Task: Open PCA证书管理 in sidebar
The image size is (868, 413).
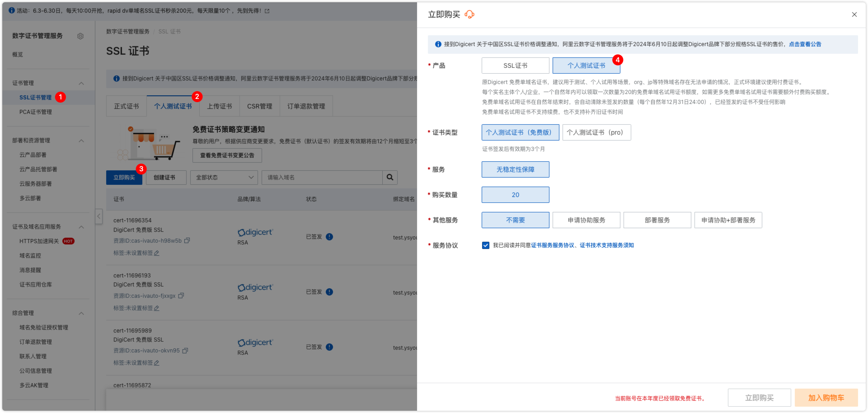Action: 36,112
